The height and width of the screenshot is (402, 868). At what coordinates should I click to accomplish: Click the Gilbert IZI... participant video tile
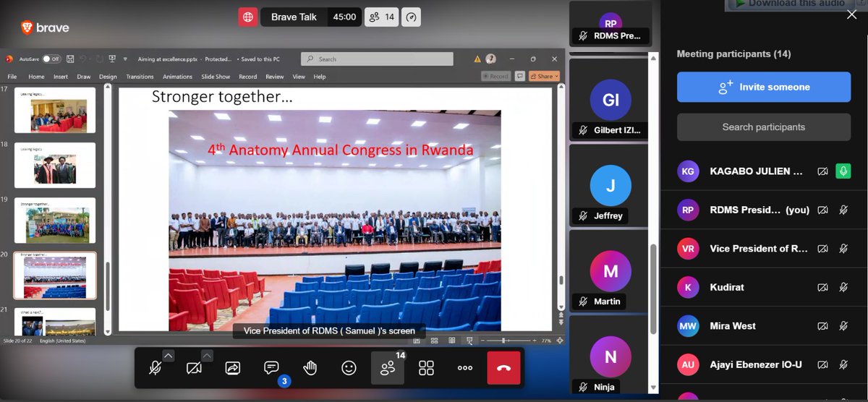tap(610, 99)
